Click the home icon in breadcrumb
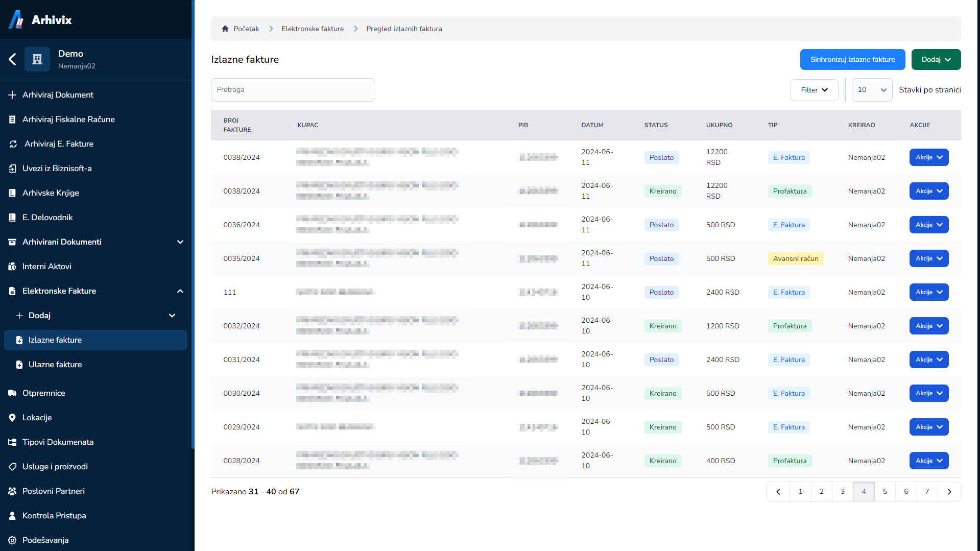 click(x=225, y=29)
